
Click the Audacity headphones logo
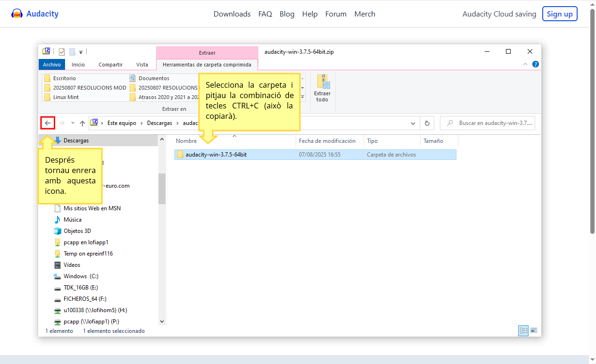click(17, 14)
